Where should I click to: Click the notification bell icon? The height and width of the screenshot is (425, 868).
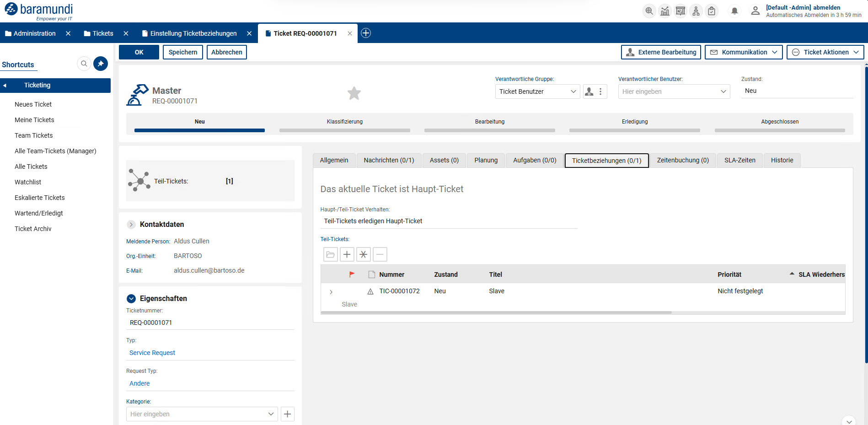pos(734,11)
